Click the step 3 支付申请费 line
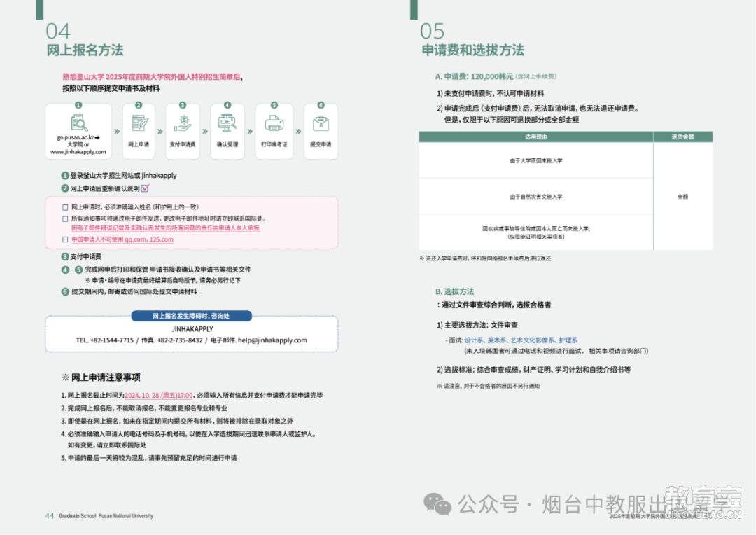Image resolution: width=756 pixels, height=535 pixels. coord(81,256)
